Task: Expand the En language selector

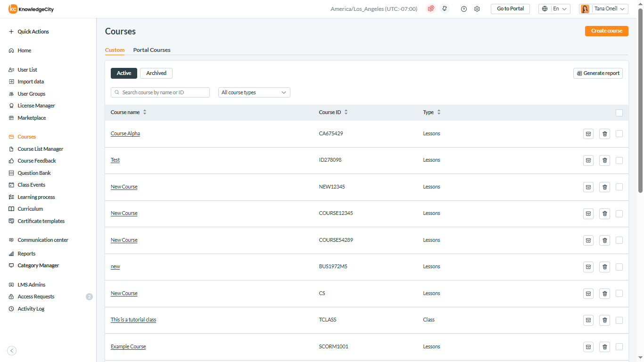Action: 554,9
